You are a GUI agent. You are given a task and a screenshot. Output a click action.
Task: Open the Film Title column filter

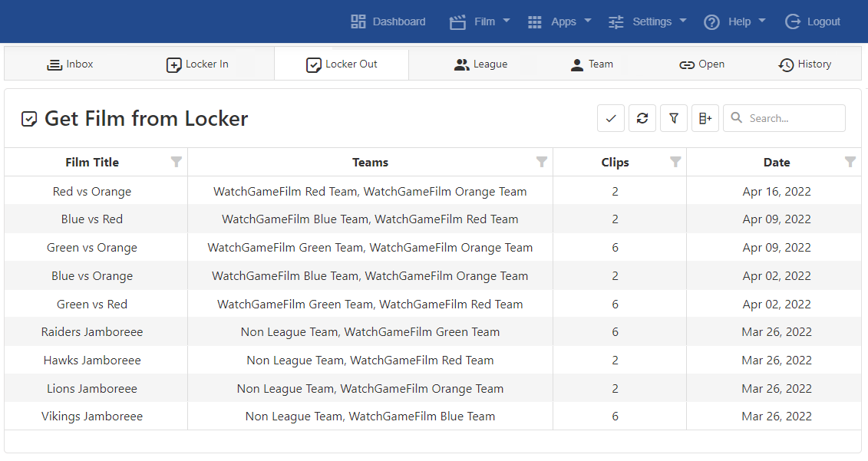tap(177, 162)
